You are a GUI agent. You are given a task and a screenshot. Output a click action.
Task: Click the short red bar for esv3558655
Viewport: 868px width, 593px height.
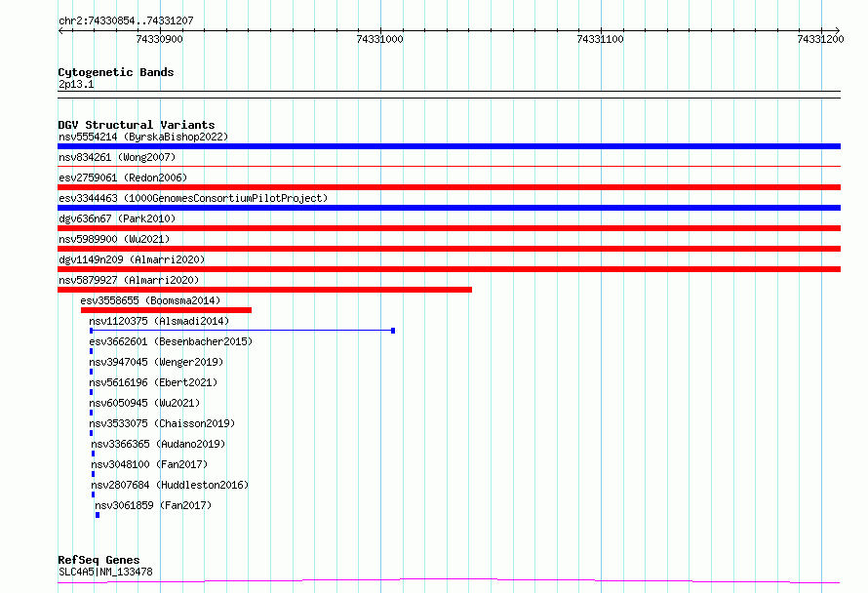point(166,310)
